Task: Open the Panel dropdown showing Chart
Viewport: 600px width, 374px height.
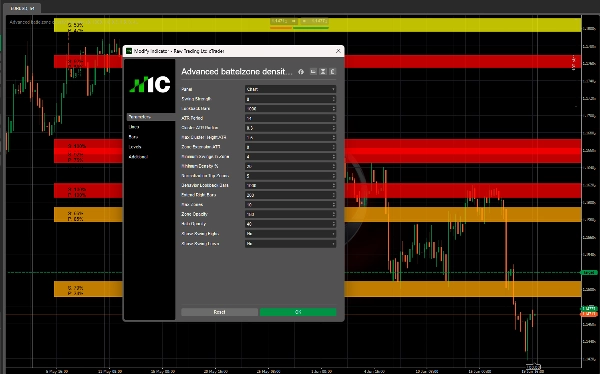Action: (x=290, y=89)
